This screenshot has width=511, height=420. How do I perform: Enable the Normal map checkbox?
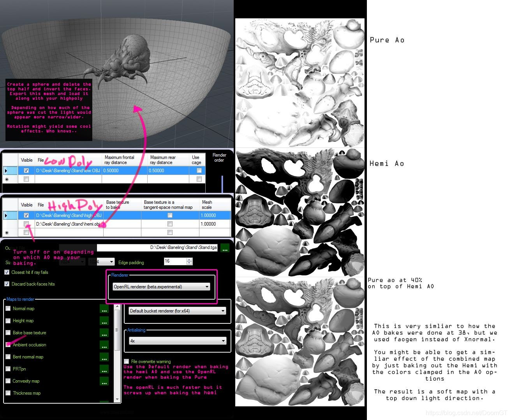point(8,308)
